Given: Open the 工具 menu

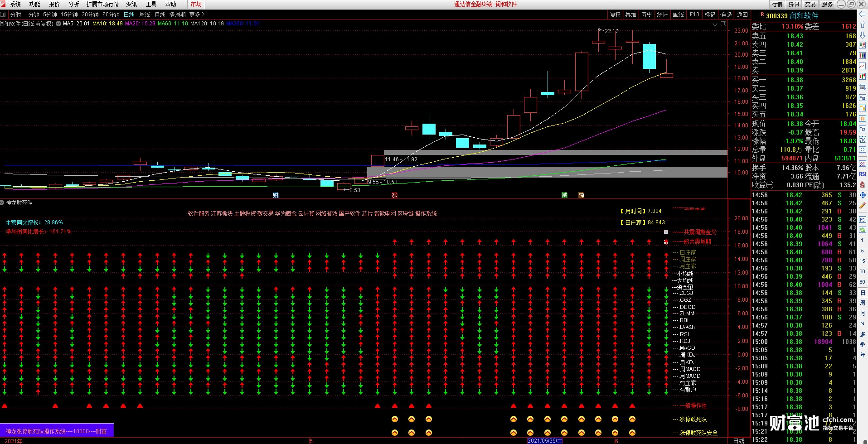Looking at the screenshot, I should [x=151, y=4].
